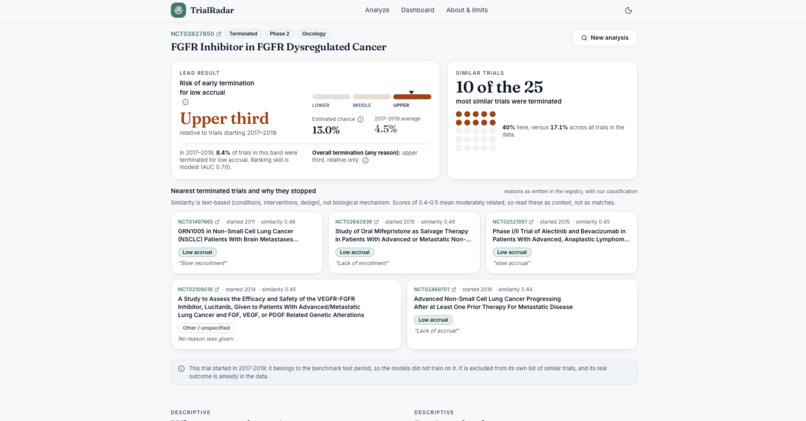The image size is (806, 421).
Task: Open external link icon beside NCT02109016
Action: pyautogui.click(x=217, y=289)
